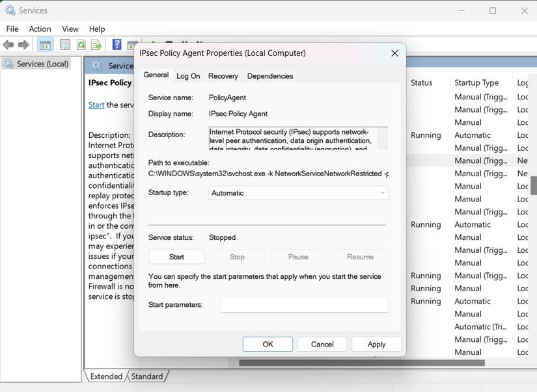Switch to the Recovery tab

click(223, 76)
